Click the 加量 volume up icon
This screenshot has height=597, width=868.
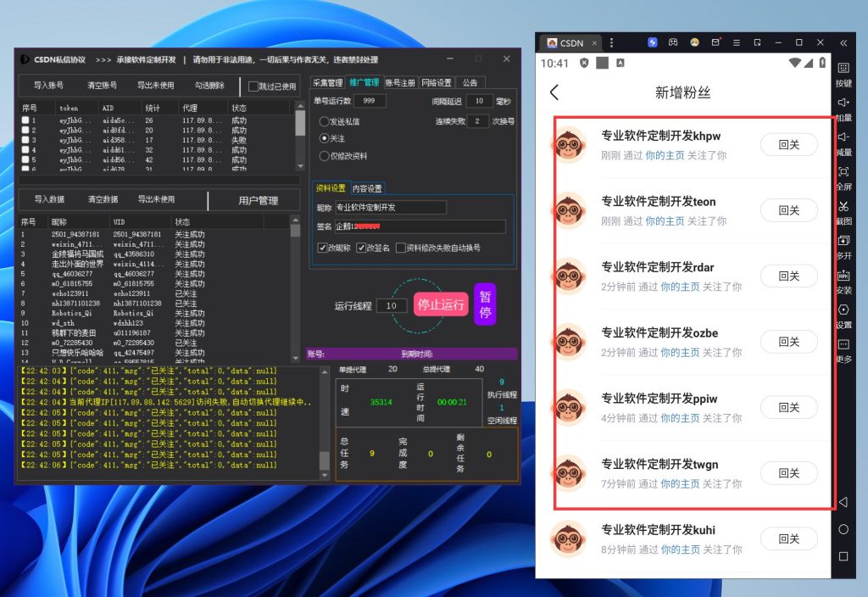[x=843, y=103]
